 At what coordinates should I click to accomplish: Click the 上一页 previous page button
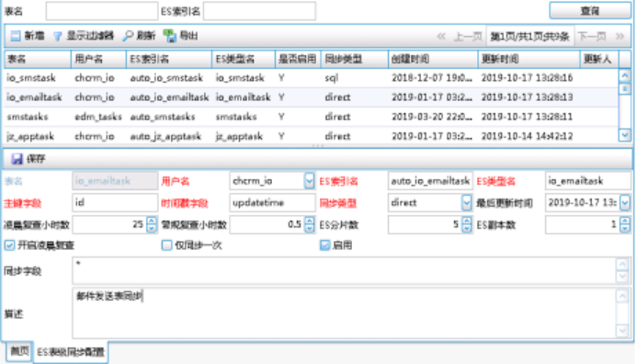(x=468, y=37)
